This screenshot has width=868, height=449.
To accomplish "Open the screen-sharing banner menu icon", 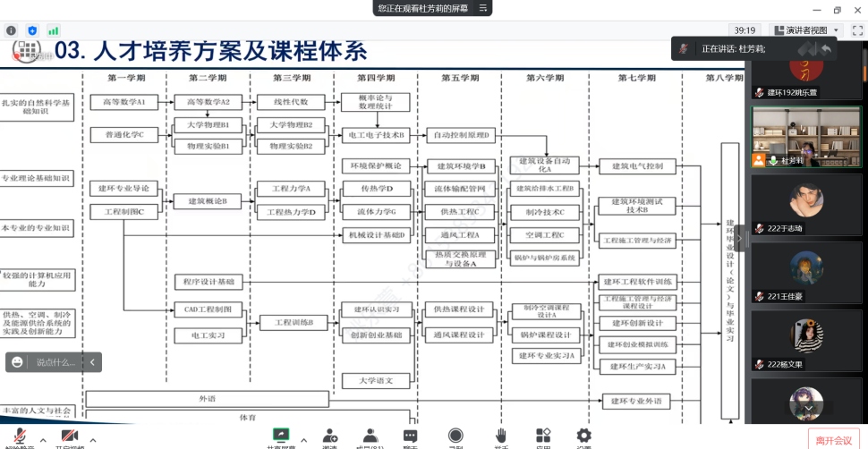I will coord(484,8).
